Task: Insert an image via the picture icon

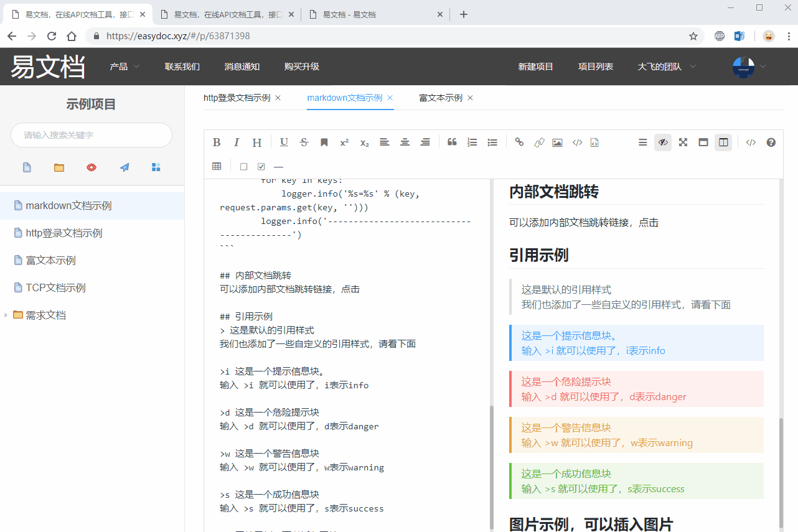Action: point(557,142)
